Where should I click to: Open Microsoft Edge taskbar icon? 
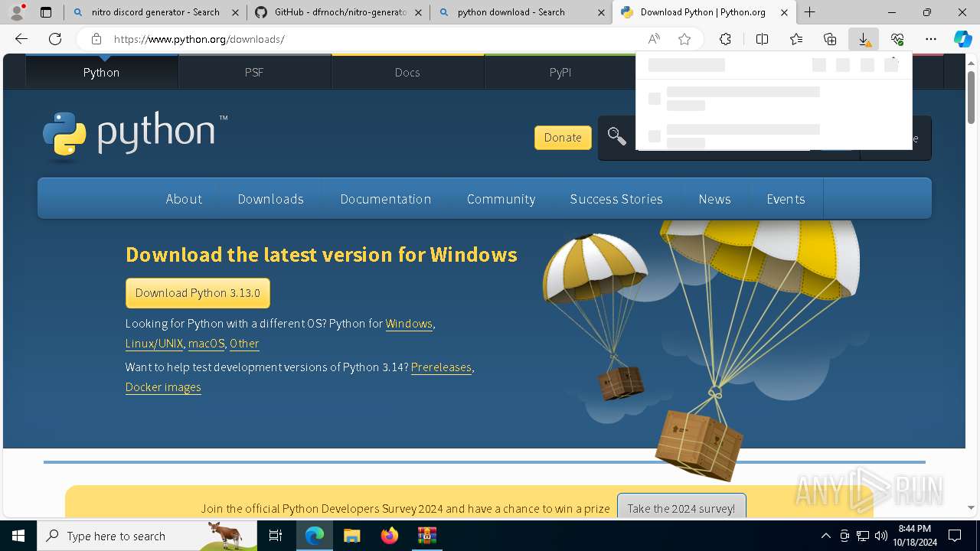(x=315, y=536)
